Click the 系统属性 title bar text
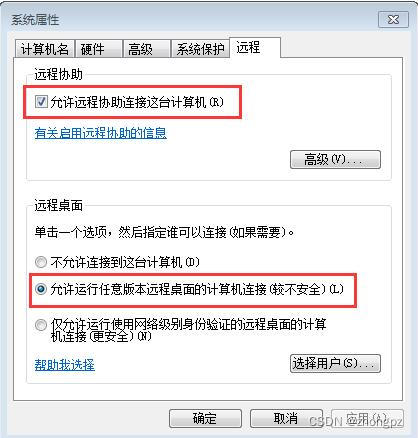Image resolution: width=418 pixels, height=438 pixels. click(x=35, y=20)
